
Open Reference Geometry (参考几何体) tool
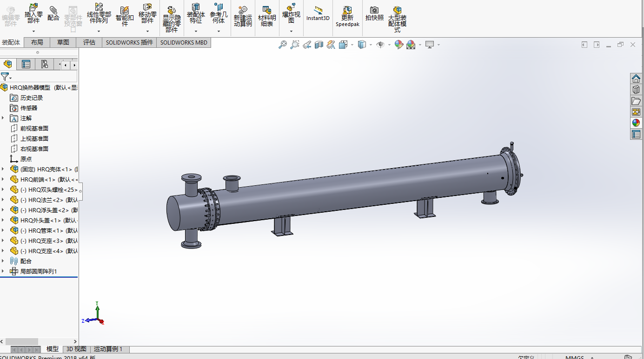coord(219,13)
